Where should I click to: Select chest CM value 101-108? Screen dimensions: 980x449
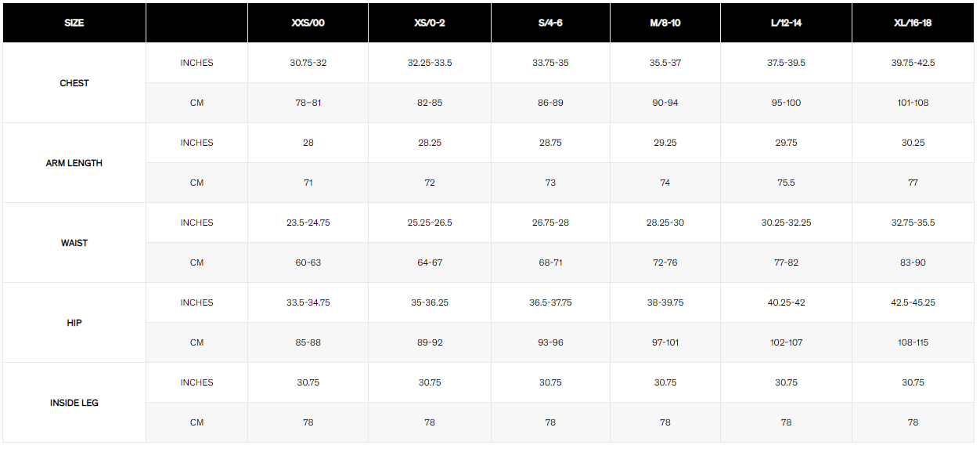(913, 103)
